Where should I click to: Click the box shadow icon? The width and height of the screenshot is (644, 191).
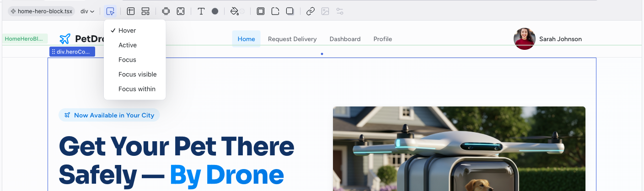[x=290, y=11]
